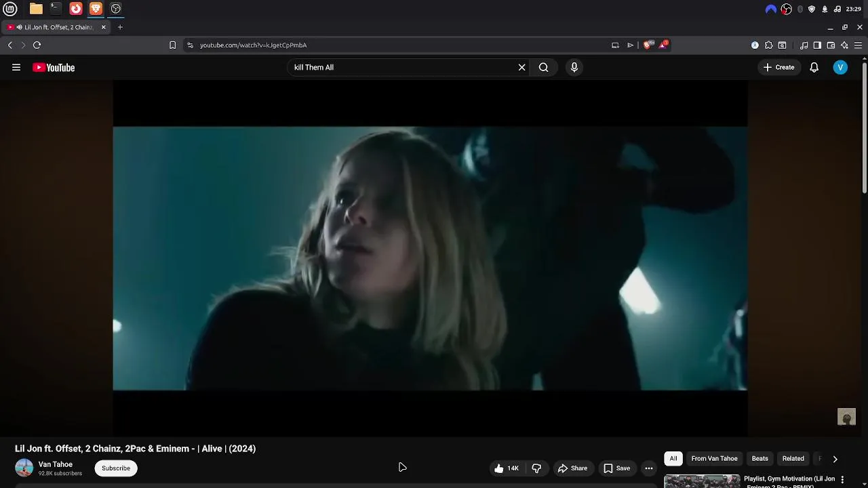Open the Linux Mint start menu
Image resolution: width=868 pixels, height=488 pixels.
[10, 9]
